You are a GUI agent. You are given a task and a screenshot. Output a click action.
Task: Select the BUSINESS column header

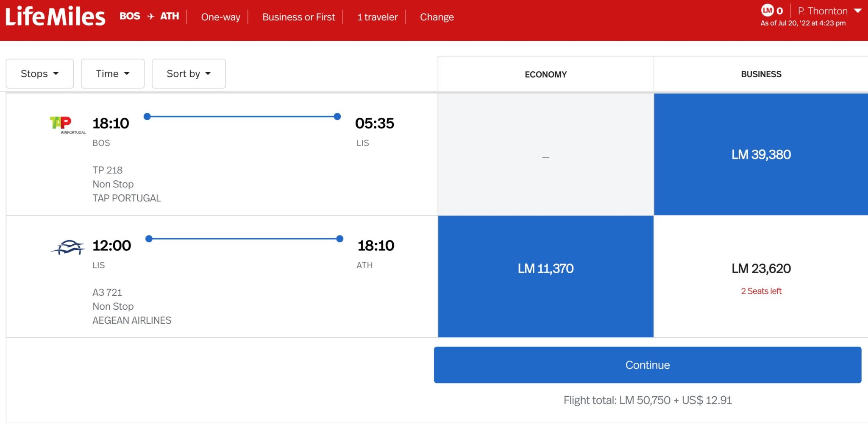761,74
